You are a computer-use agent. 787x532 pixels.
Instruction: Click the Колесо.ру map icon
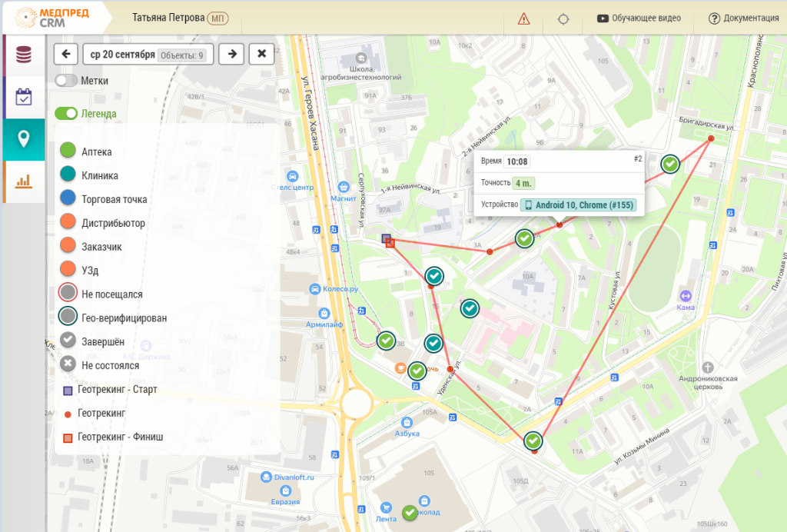click(x=314, y=289)
